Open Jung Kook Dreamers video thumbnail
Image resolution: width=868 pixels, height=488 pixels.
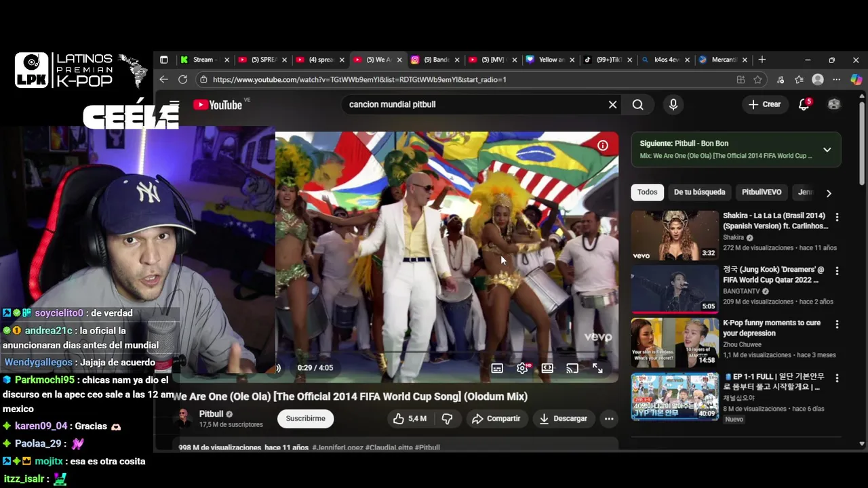tap(675, 289)
